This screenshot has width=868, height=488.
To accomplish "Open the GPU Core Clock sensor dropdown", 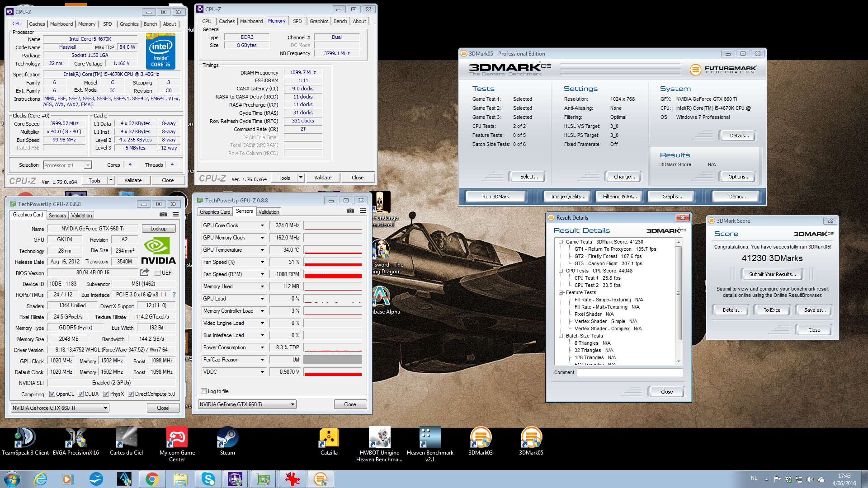I will pyautogui.click(x=262, y=225).
